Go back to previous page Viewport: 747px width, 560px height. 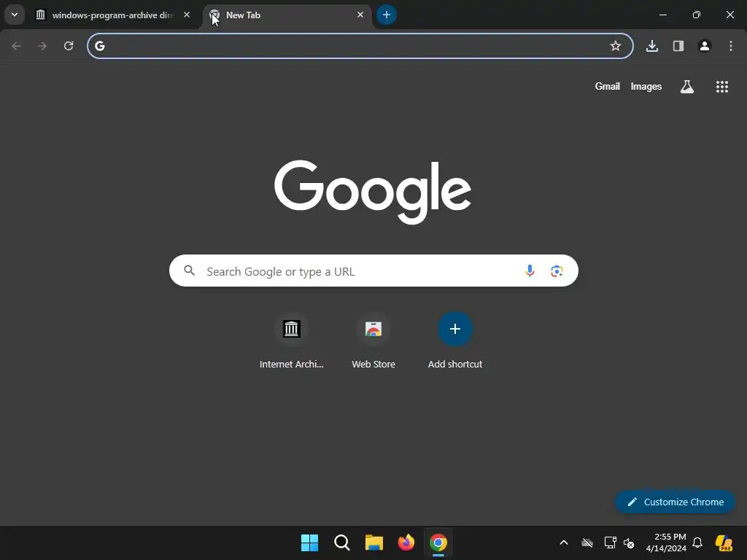click(16, 46)
